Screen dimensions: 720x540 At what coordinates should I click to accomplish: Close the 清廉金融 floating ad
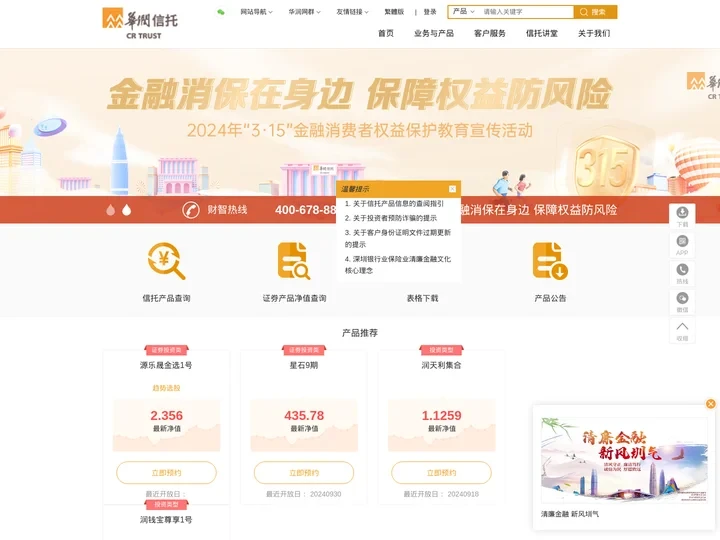point(710,404)
